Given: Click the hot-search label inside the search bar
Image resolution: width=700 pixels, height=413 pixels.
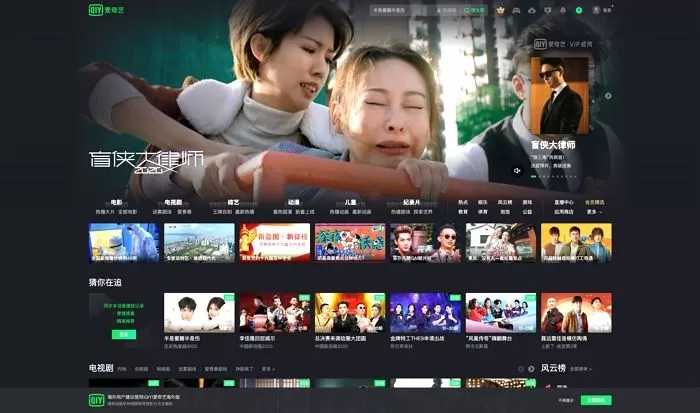Looking at the screenshot, I should click(x=447, y=10).
